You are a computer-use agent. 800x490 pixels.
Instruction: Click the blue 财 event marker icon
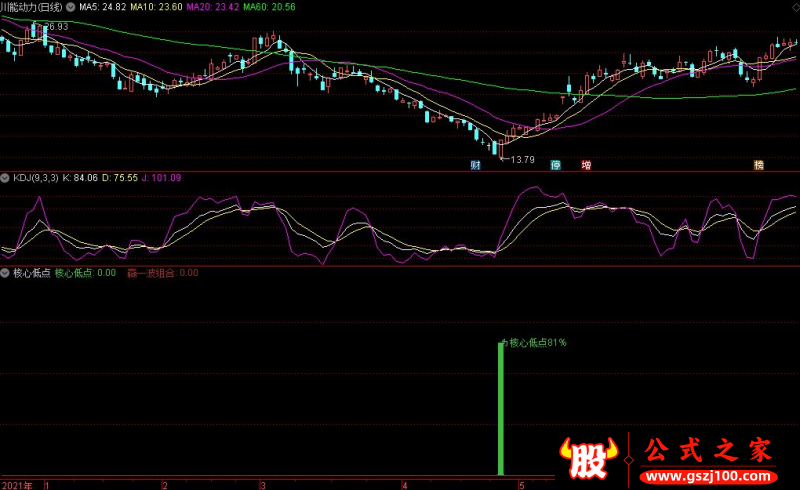pyautogui.click(x=475, y=165)
